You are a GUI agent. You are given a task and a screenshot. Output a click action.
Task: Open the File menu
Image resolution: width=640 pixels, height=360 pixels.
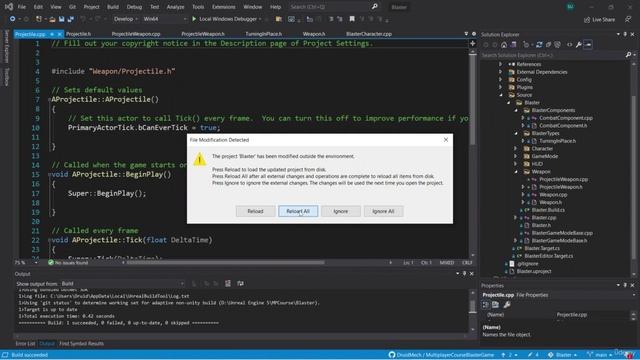point(22,7)
